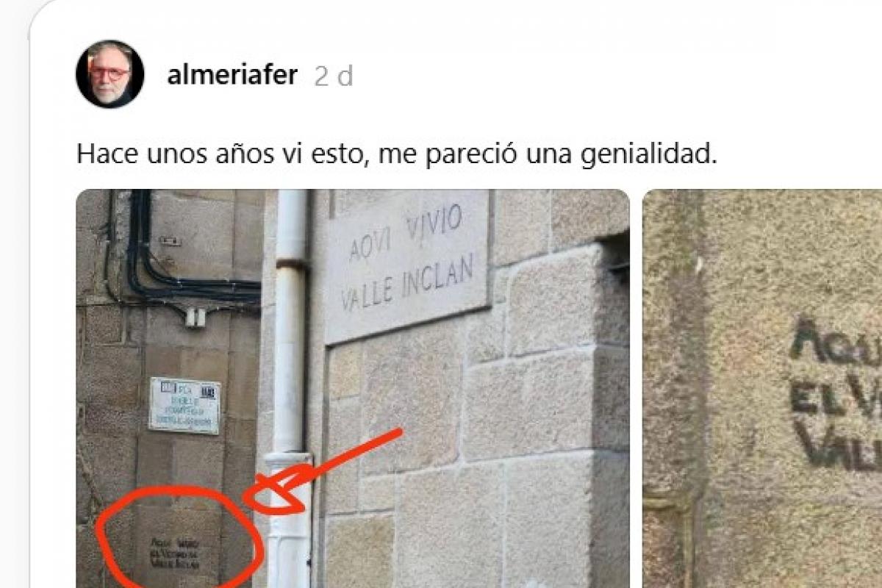Viewport: 882px width, 588px height.
Task: Open the post via the '2 d' timestamp
Action: click(334, 76)
